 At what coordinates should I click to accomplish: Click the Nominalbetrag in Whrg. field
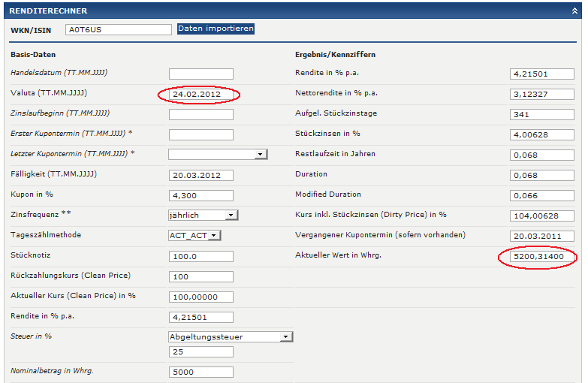[x=201, y=372]
